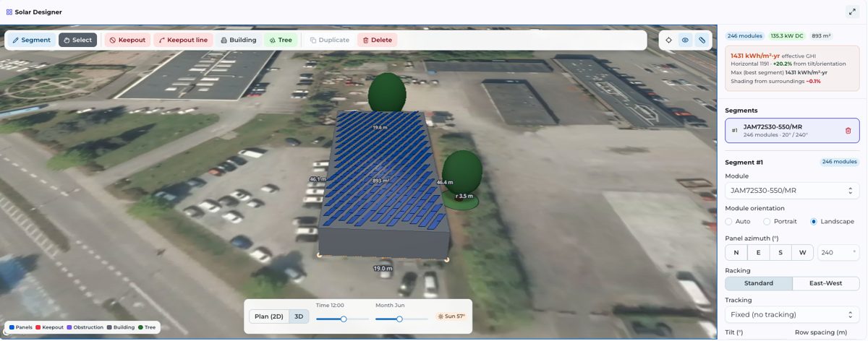Pick the Tree tool
Image resolution: width=868 pixels, height=341 pixels.
point(281,40)
